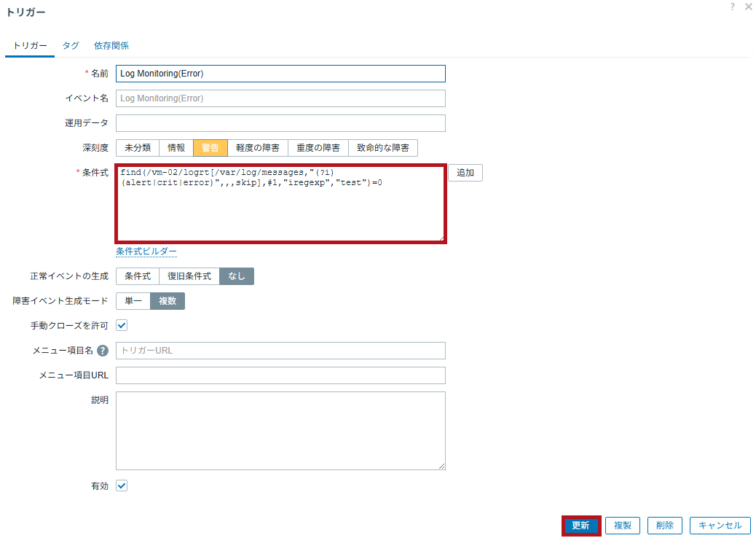Image resolution: width=756 pixels, height=538 pixels.
Task: Choose 未分類 severity option
Action: 137,148
